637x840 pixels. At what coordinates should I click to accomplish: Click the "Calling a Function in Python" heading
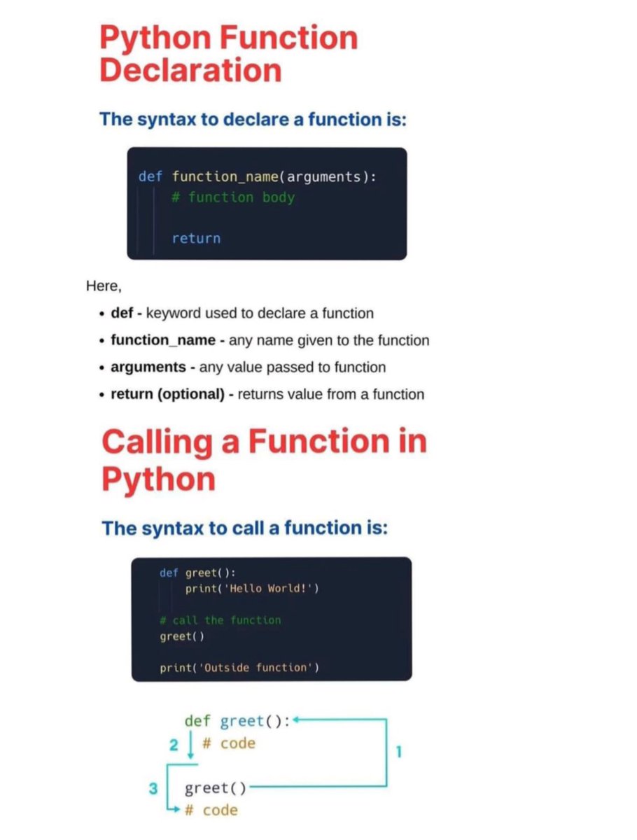click(x=264, y=461)
